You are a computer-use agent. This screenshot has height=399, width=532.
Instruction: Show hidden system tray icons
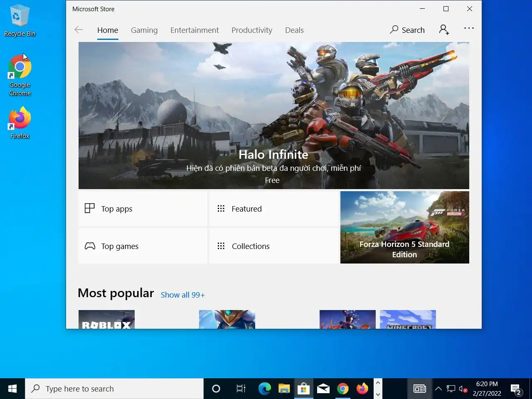click(438, 389)
